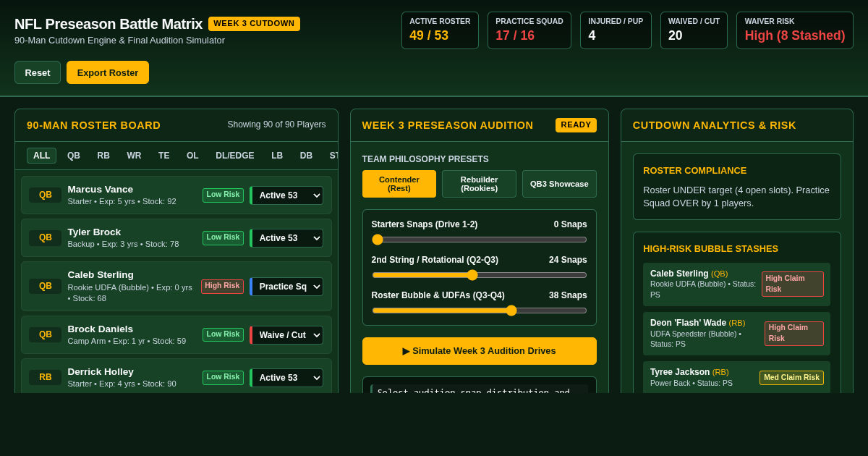The image size is (868, 456).
Task: Filter roster by WR tab
Action: 135,156
